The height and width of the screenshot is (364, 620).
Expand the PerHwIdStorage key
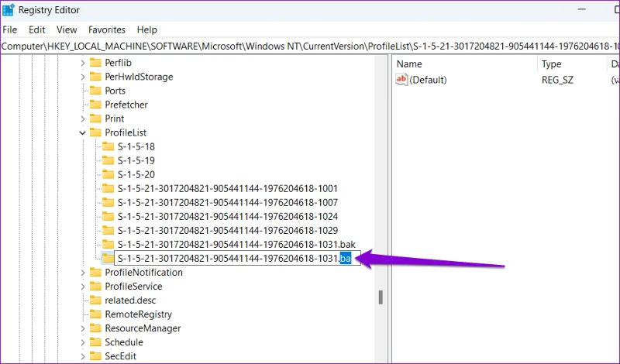pos(83,77)
